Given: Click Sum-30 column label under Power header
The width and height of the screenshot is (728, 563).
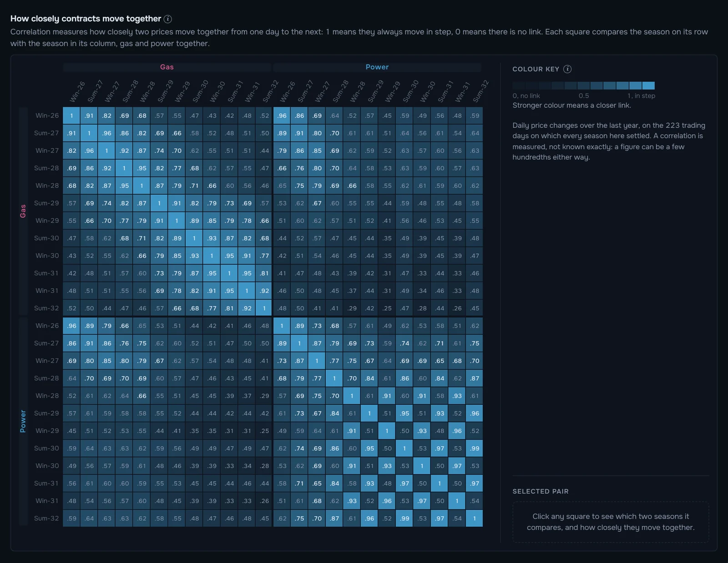Looking at the screenshot, I should click(410, 92).
